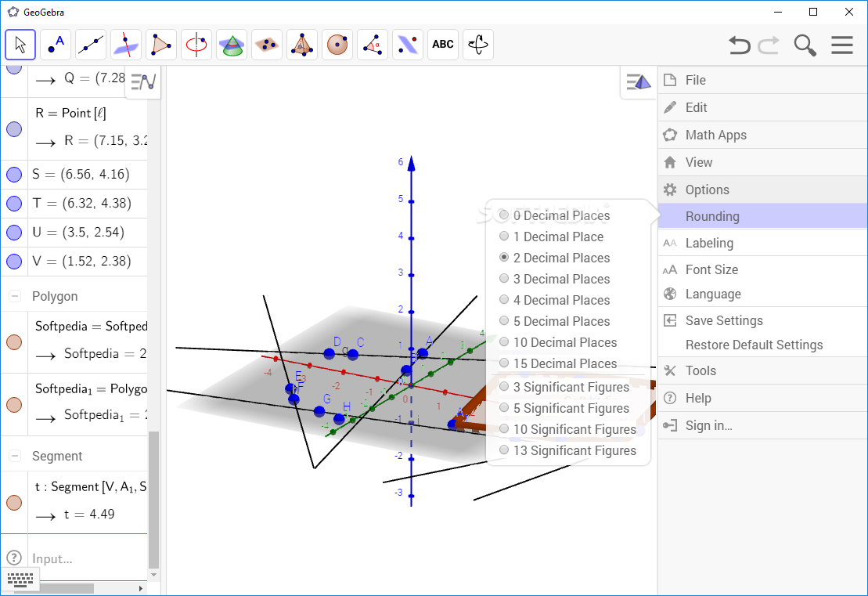The height and width of the screenshot is (596, 868).
Task: Toggle visibility of segment t
Action: click(14, 502)
